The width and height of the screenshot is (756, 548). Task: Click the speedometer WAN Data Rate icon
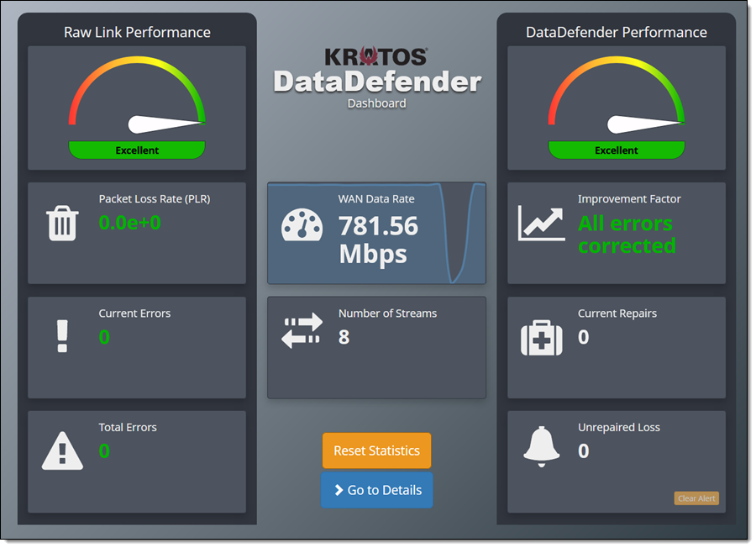coord(302,225)
